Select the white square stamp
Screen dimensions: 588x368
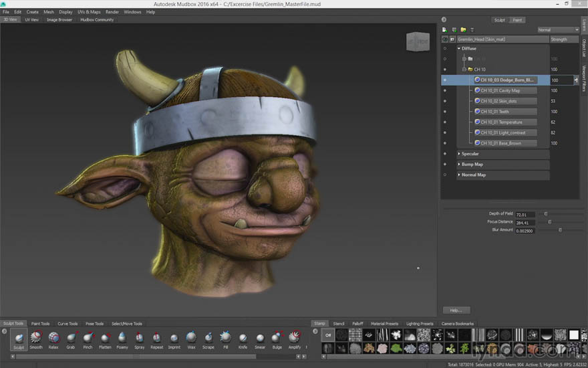574,335
